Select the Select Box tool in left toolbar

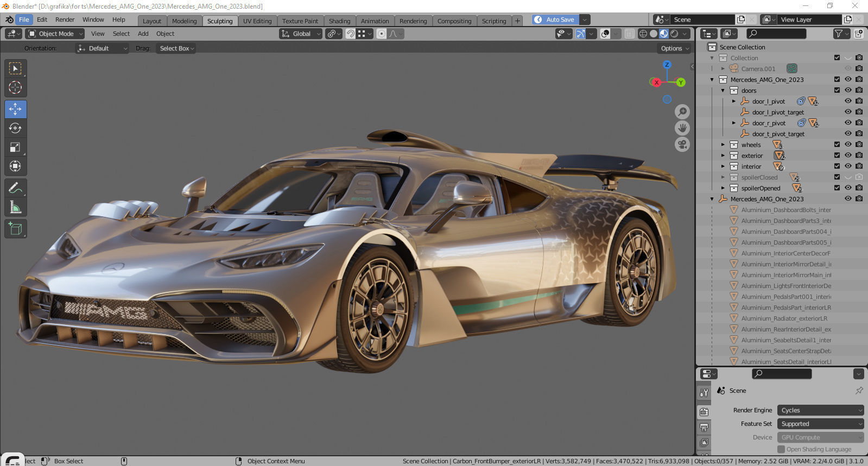pyautogui.click(x=15, y=68)
